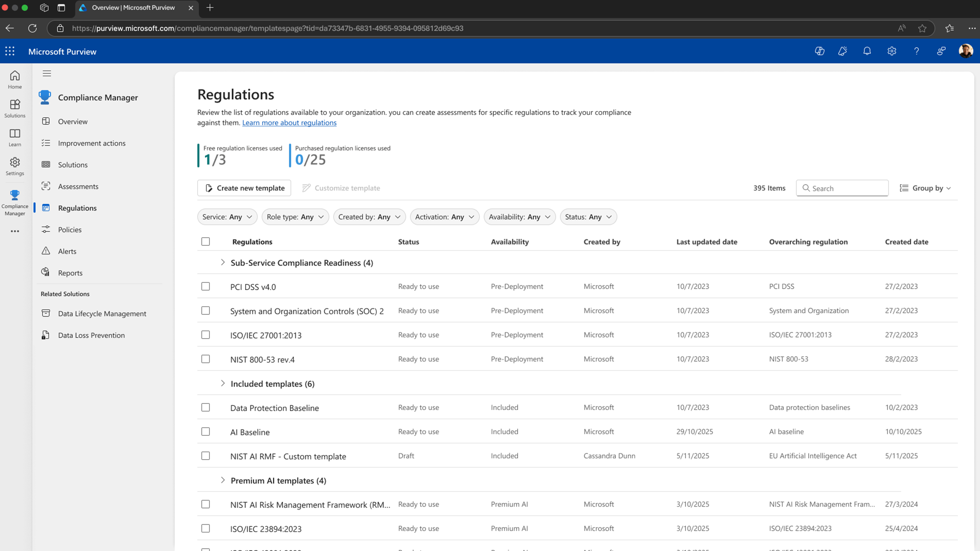Viewport: 980px width, 551px height.
Task: Check the ISO/IEC 27001:2013 row
Action: (205, 335)
